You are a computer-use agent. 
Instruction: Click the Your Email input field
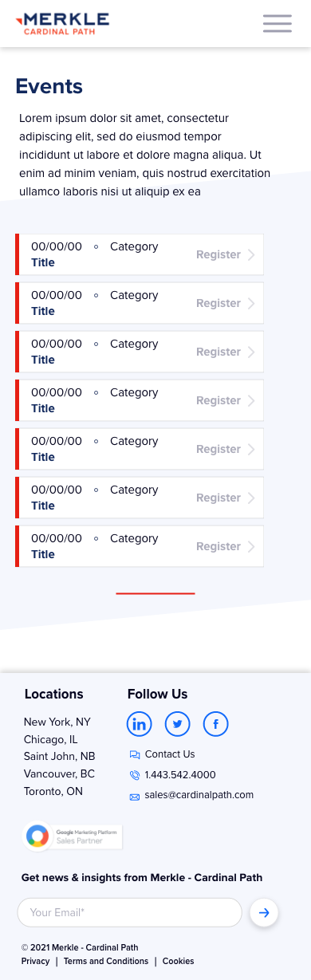(129, 912)
